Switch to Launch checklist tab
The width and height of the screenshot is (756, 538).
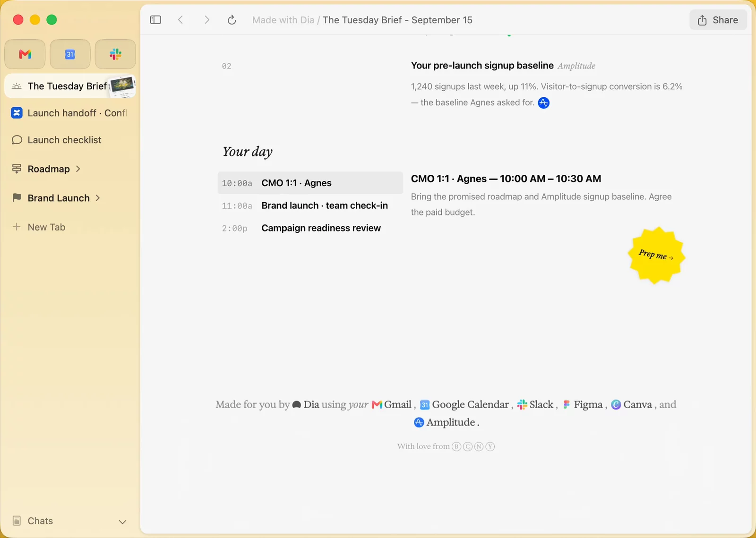(70, 140)
